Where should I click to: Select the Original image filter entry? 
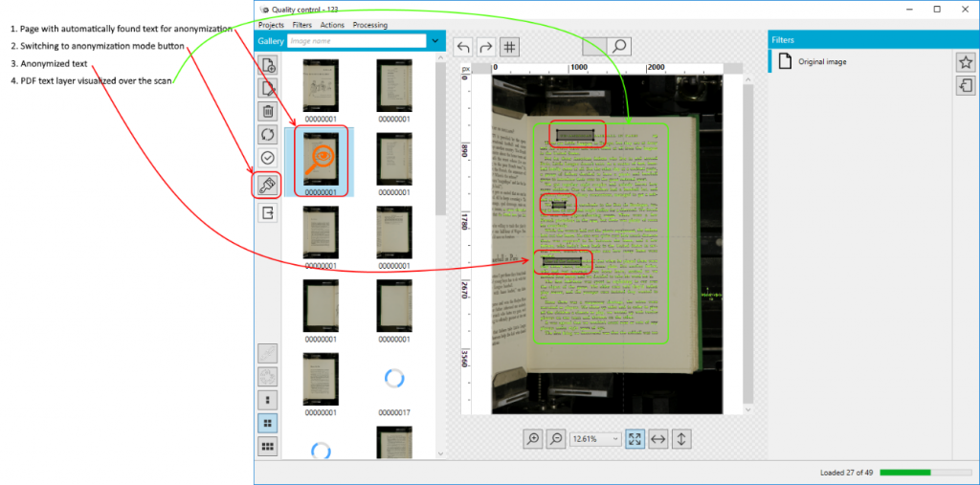[x=822, y=62]
